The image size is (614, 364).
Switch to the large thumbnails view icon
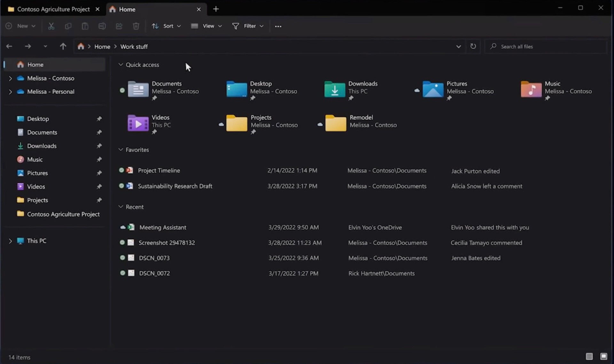603,356
